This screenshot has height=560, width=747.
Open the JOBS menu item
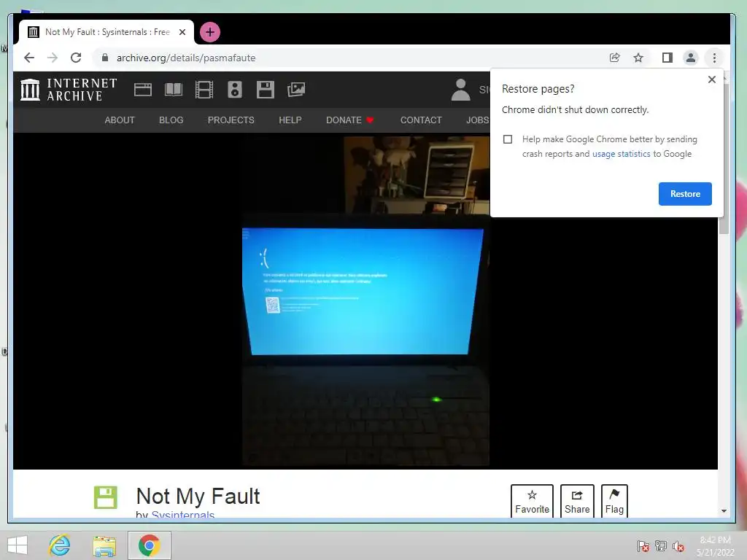477,120
